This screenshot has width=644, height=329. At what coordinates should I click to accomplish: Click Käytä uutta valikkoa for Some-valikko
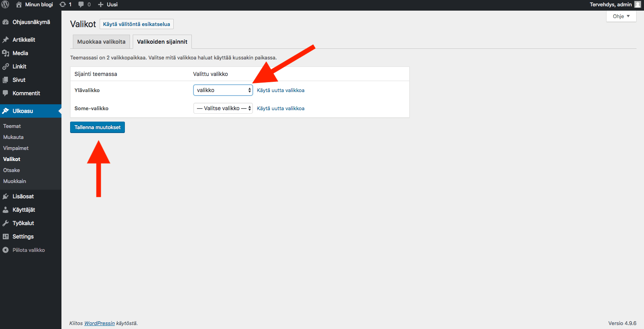(280, 108)
